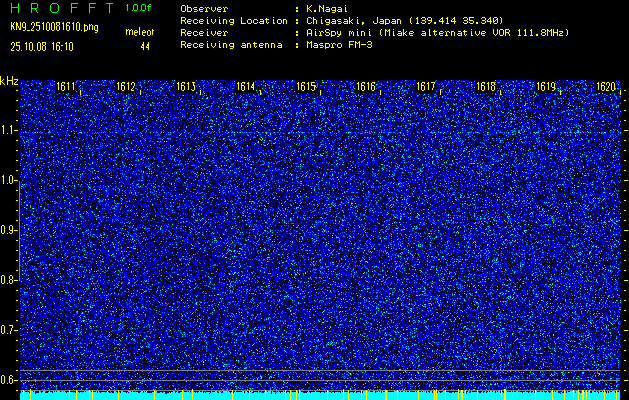This screenshot has width=629, height=400.
Task: Click the HROFFT title text
Action: 59,8
